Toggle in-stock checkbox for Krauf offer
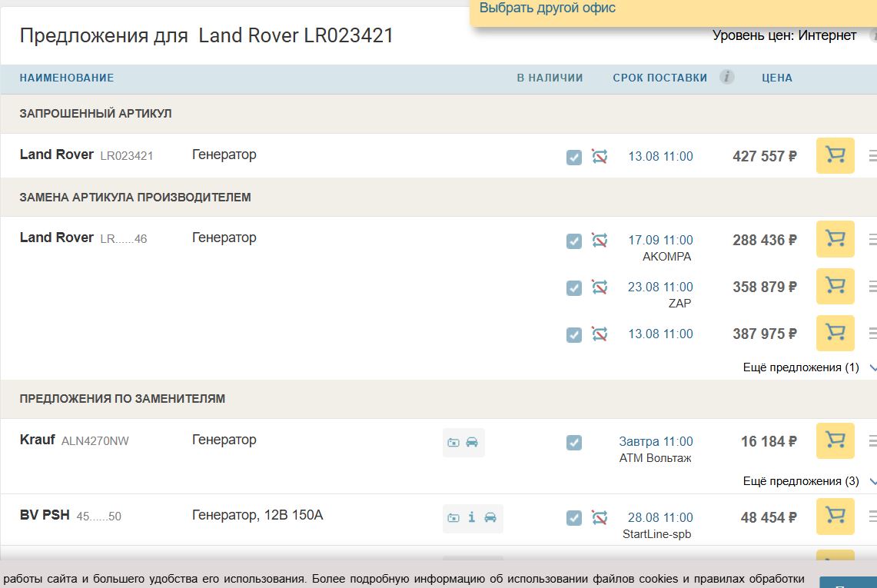This screenshot has height=588, width=877. [574, 443]
